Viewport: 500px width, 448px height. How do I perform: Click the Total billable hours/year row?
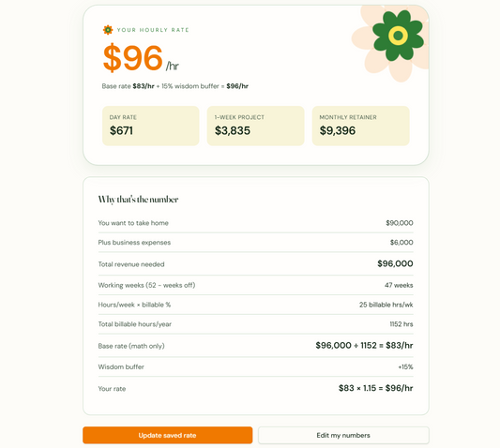(255, 324)
